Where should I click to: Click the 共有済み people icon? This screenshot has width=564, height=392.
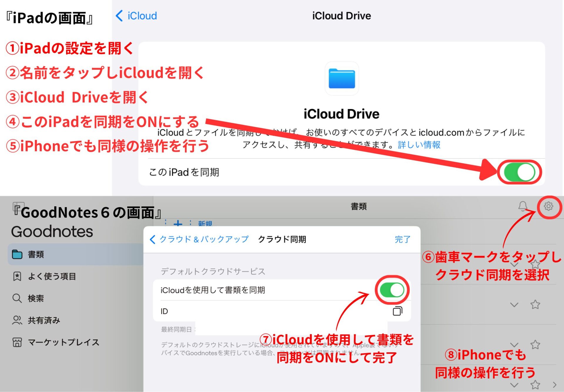[x=17, y=320]
